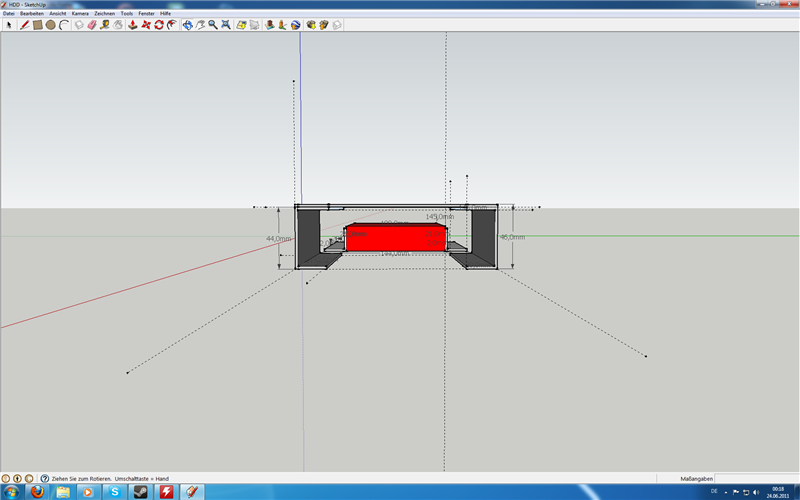
Task: Click the Zoom Extents icon
Action: click(226, 25)
